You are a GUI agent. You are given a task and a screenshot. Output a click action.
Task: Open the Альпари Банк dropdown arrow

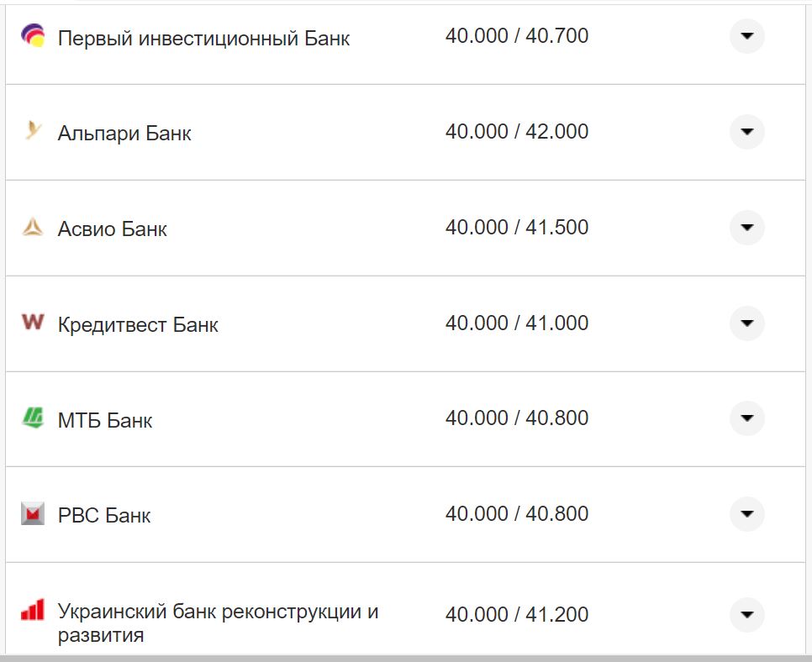746,132
